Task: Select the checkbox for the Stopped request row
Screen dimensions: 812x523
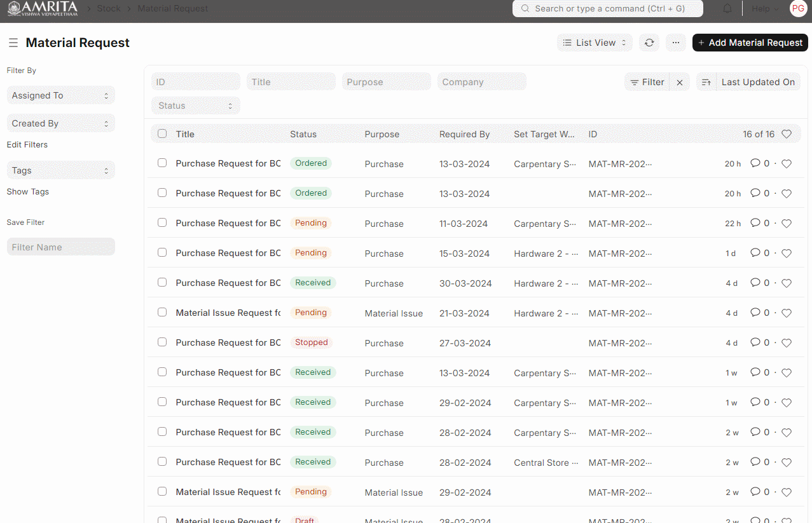Action: pyautogui.click(x=162, y=343)
